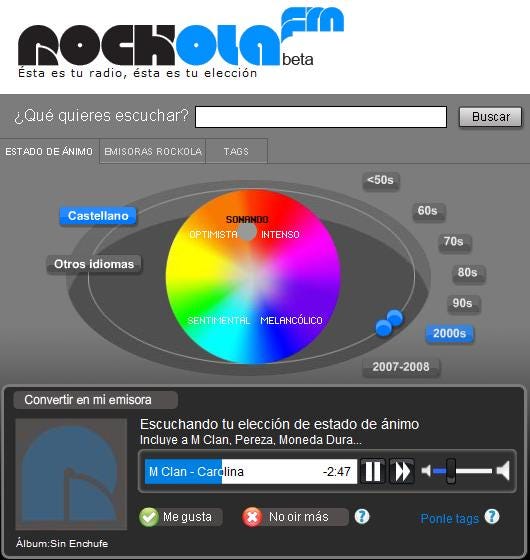This screenshot has width=530, height=560.
Task: Click the song progress bar
Action: tap(251, 471)
